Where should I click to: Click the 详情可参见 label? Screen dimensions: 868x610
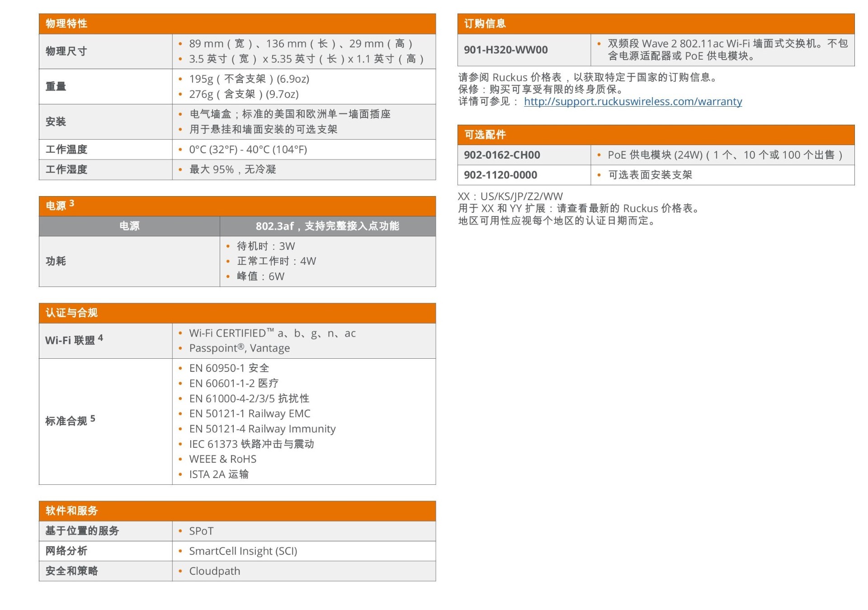[x=489, y=102]
